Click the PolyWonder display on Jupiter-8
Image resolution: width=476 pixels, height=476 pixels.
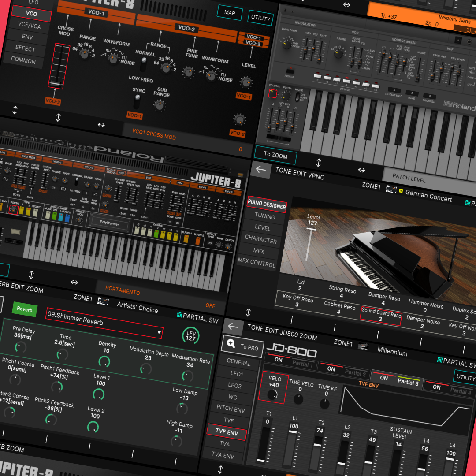[x=109, y=223]
